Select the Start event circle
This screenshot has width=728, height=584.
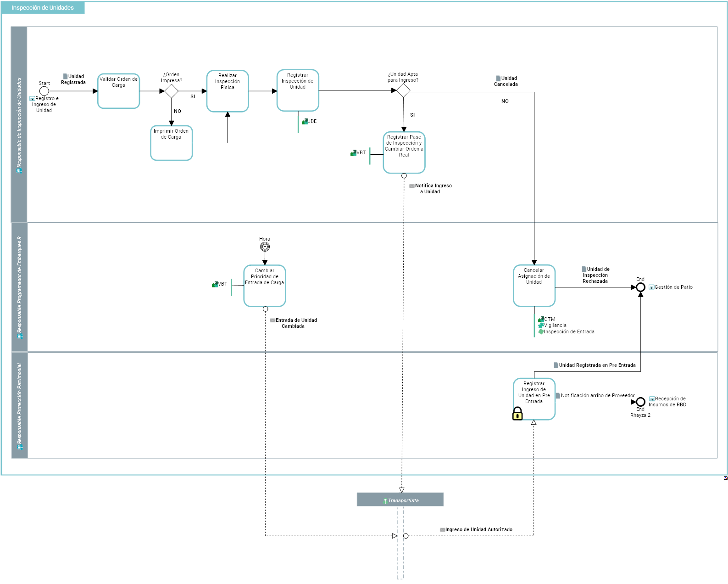(44, 91)
